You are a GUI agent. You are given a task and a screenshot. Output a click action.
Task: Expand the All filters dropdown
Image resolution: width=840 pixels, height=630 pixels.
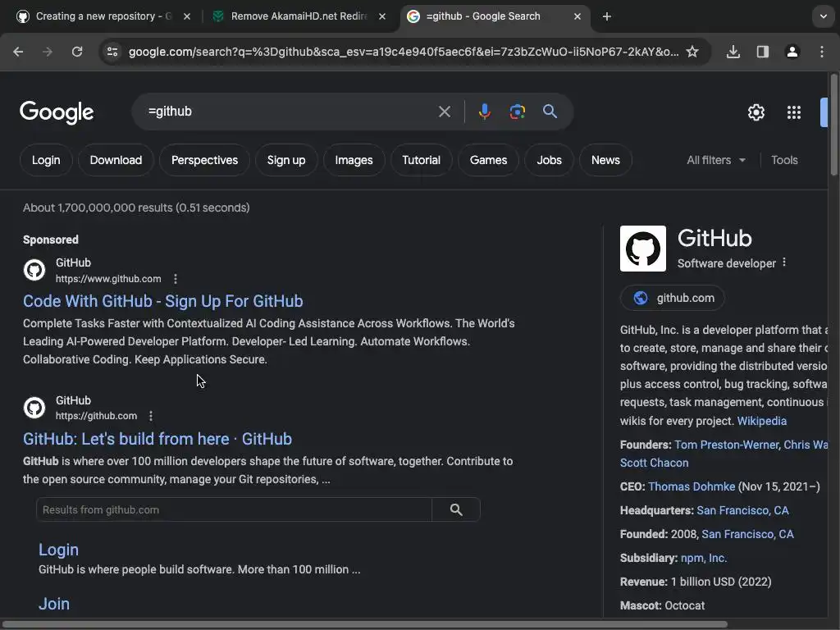(716, 160)
